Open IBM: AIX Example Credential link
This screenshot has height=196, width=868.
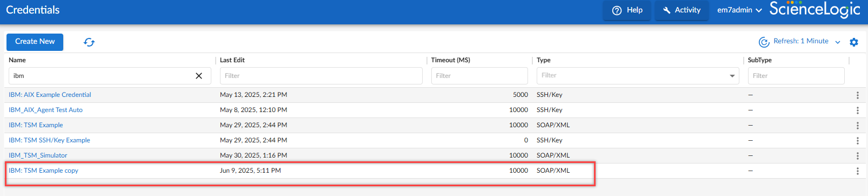tap(50, 95)
